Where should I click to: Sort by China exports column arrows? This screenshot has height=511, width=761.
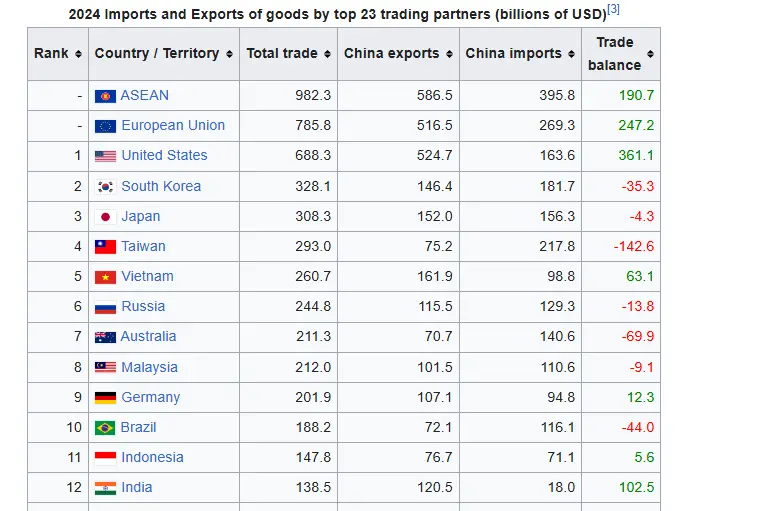pyautogui.click(x=449, y=54)
